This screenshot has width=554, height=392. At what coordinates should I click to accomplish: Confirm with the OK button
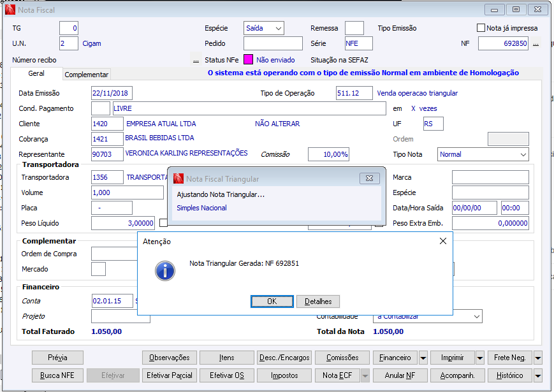272,301
